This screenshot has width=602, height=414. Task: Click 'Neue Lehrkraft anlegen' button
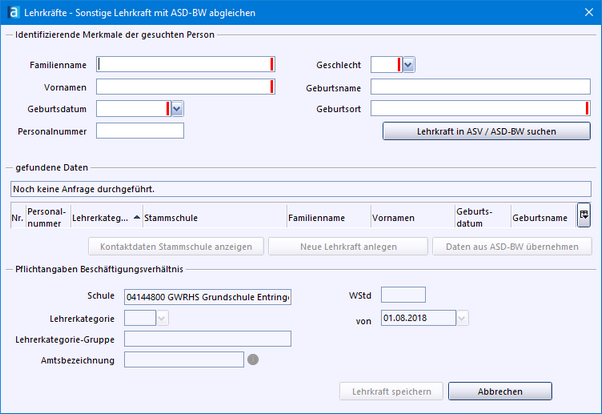coord(347,246)
